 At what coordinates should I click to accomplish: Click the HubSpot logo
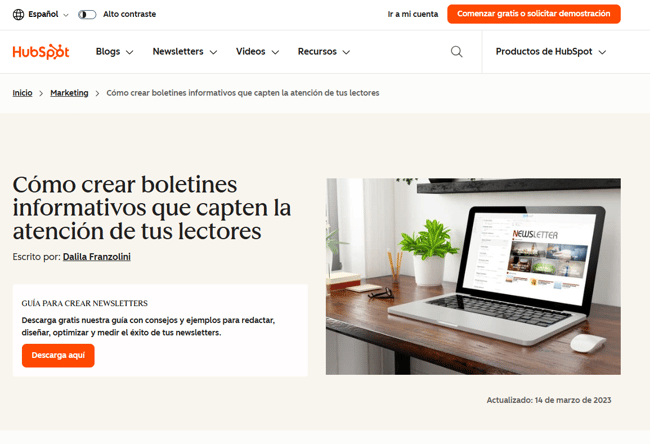point(41,52)
